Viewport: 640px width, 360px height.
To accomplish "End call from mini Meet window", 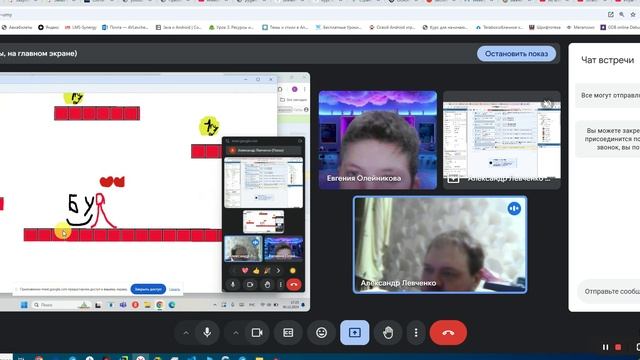I will pos(294,284).
